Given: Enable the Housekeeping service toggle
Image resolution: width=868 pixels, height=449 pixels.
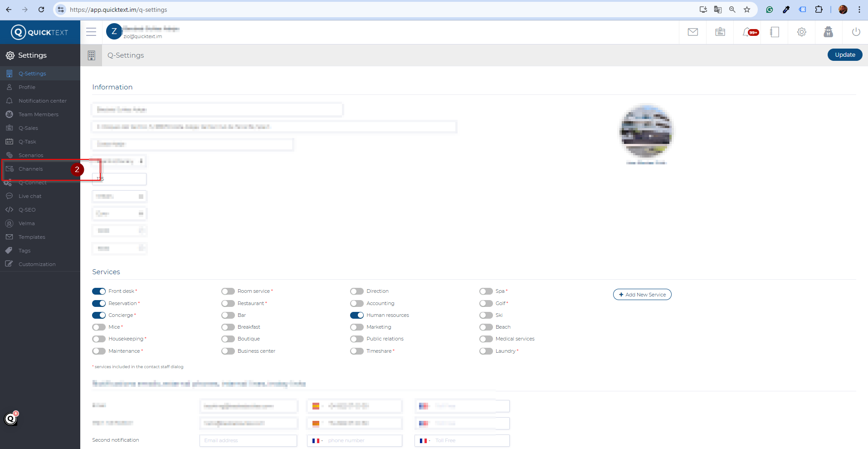Looking at the screenshot, I should click(99, 339).
